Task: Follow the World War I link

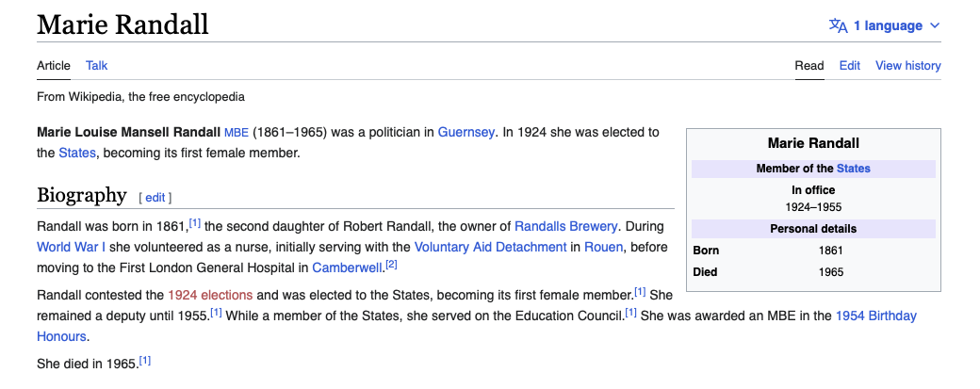Action: [72, 248]
